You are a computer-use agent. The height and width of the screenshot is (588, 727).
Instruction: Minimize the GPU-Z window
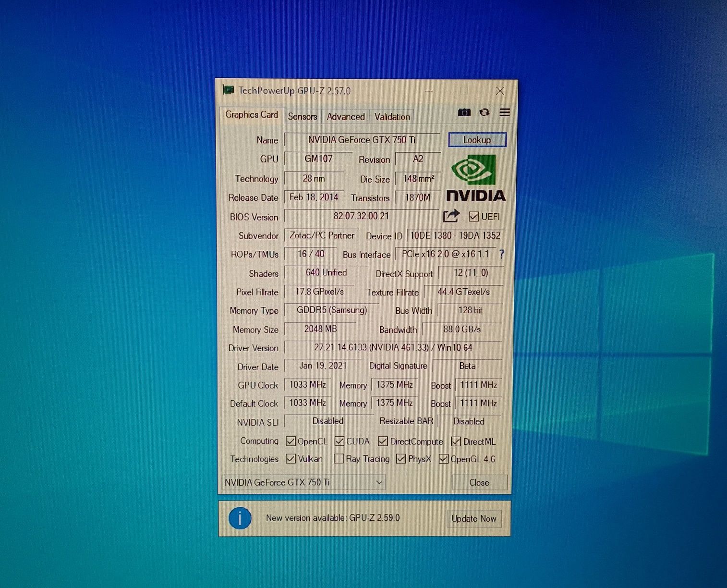429,91
